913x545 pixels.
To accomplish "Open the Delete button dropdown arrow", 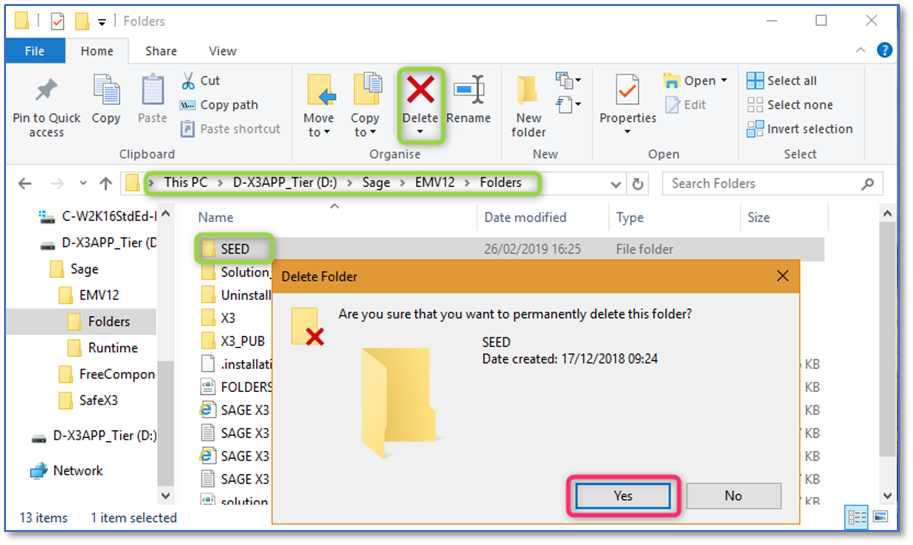I will (420, 132).
